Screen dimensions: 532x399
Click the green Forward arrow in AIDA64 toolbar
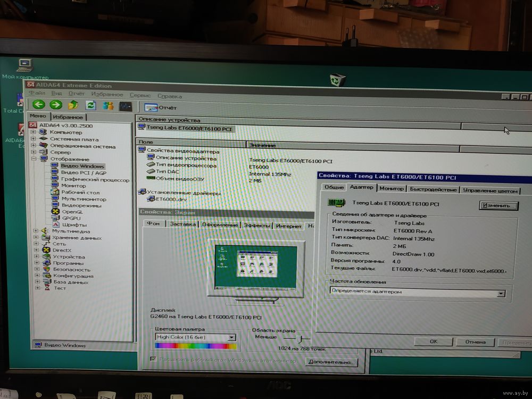[56, 104]
